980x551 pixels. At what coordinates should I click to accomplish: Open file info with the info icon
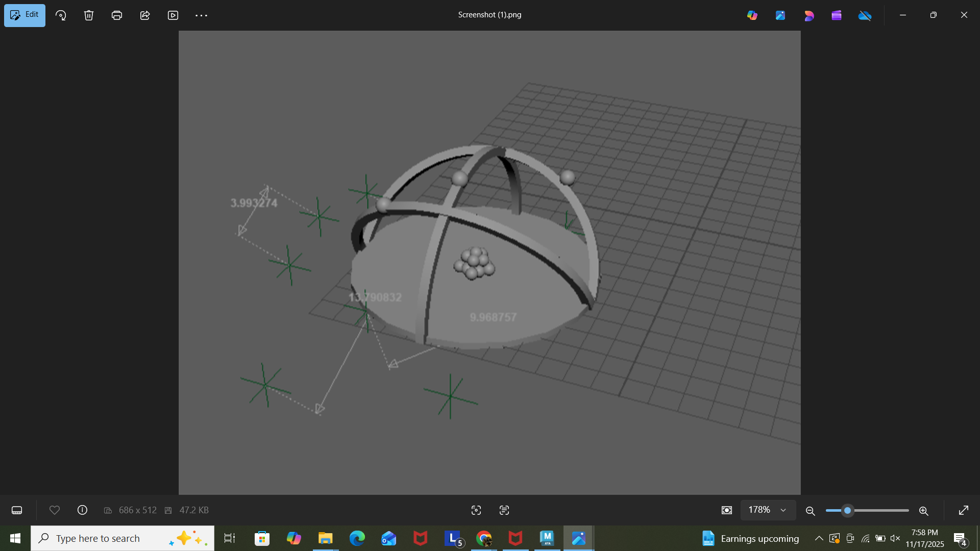tap(82, 510)
